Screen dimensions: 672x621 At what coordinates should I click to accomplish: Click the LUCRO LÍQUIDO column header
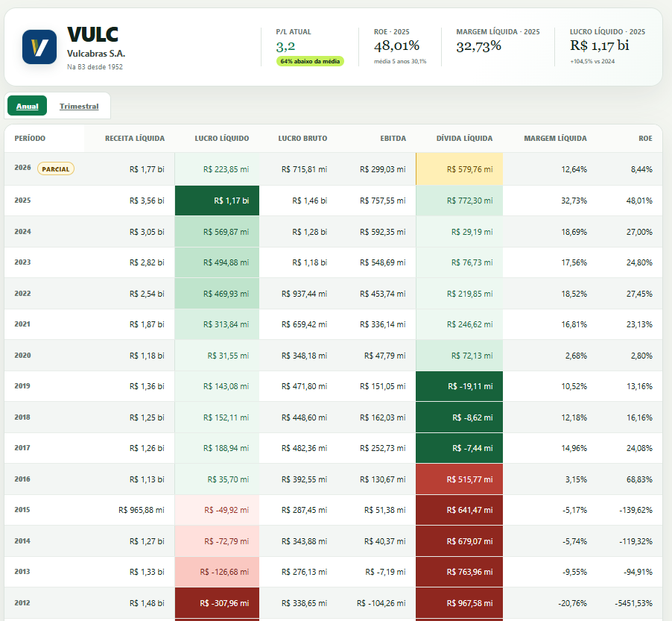click(221, 139)
